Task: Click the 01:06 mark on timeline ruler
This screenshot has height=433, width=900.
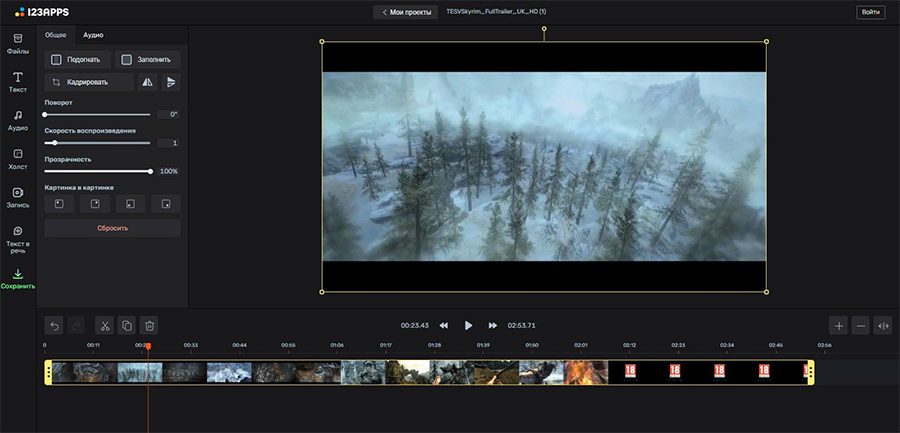Action: pos(337,346)
